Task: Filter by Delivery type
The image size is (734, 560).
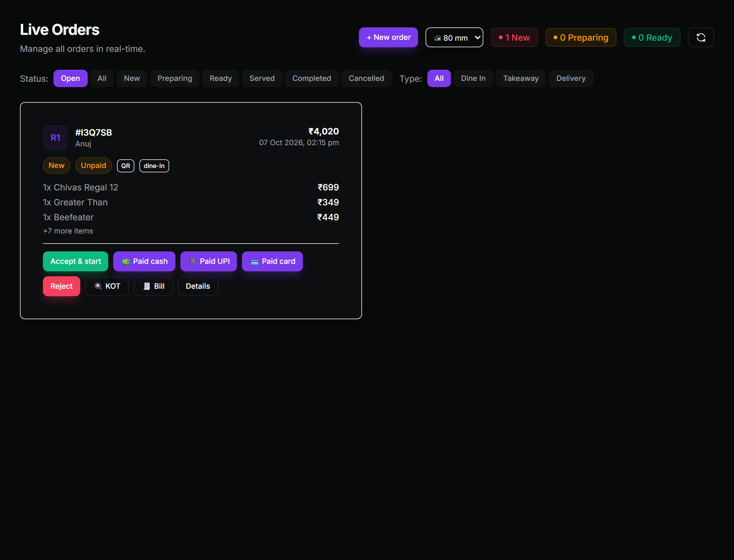Action: (x=571, y=78)
